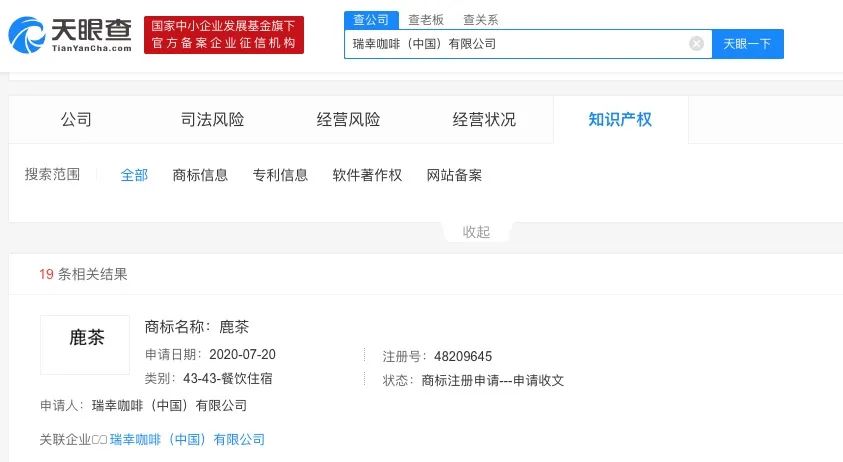Click the TianYanCha logo
This screenshot has width=843, height=462.
70,35
